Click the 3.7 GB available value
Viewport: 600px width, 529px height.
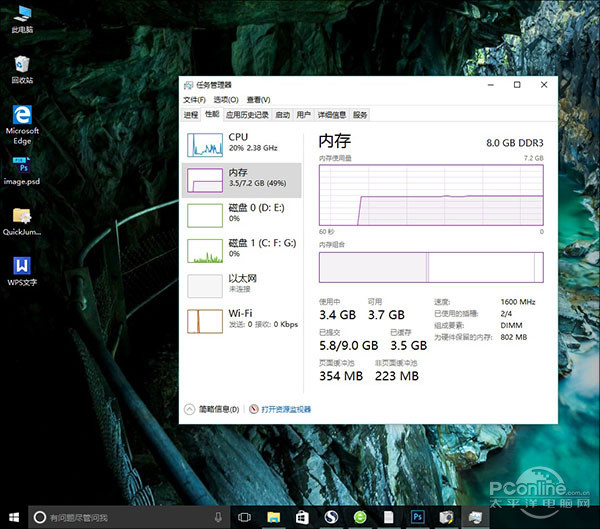pyautogui.click(x=386, y=315)
